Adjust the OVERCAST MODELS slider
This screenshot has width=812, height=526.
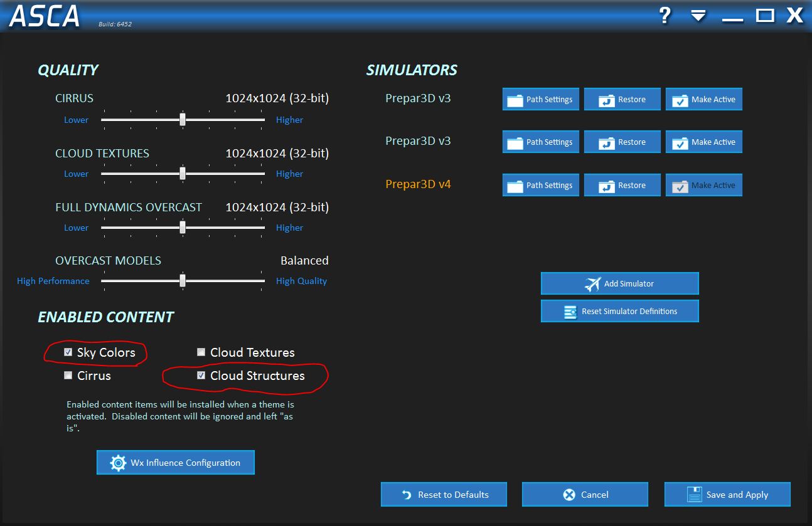click(183, 281)
